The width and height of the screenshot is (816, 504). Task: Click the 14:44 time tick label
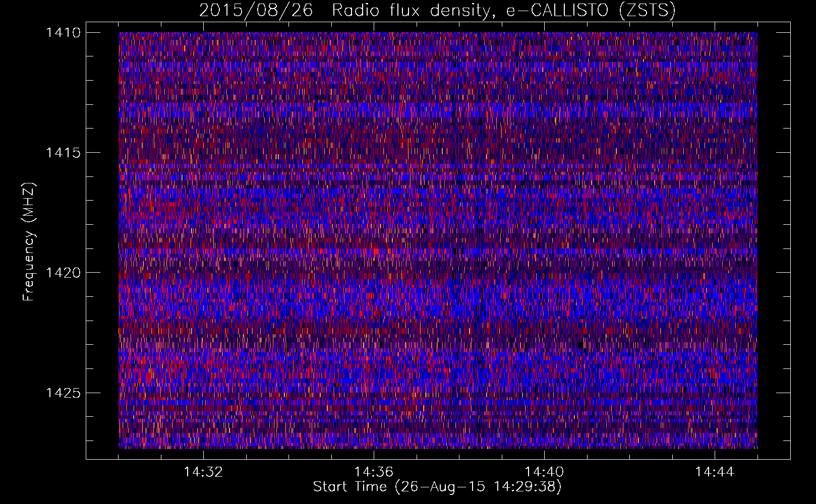[x=715, y=472]
